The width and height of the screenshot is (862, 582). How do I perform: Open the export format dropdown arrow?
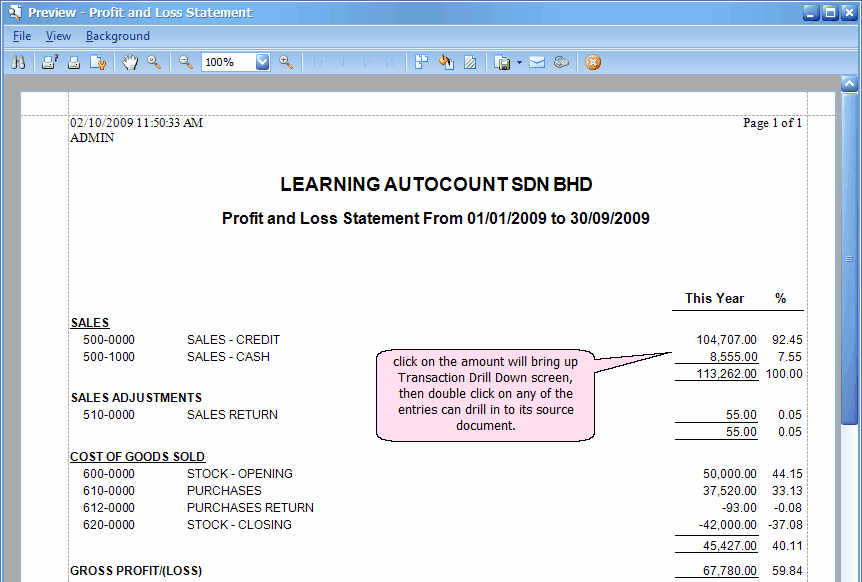520,62
